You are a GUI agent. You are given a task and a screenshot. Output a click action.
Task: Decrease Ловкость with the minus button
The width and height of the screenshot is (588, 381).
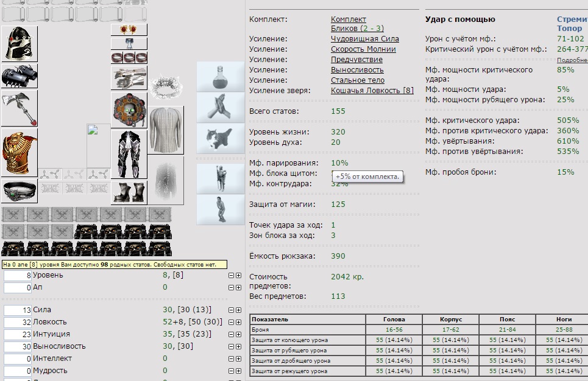click(231, 322)
